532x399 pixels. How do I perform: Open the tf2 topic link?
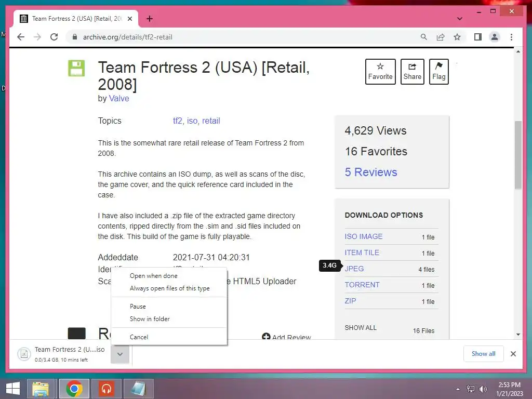pyautogui.click(x=178, y=121)
